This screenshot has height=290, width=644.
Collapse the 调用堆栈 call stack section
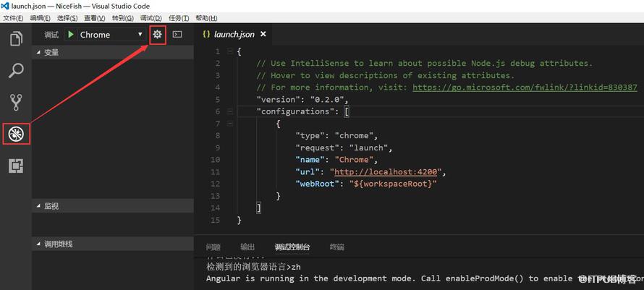tap(38, 244)
